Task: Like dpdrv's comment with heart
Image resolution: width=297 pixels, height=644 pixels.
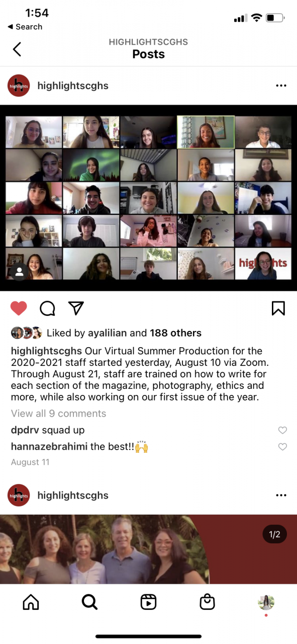Action: pyautogui.click(x=282, y=430)
